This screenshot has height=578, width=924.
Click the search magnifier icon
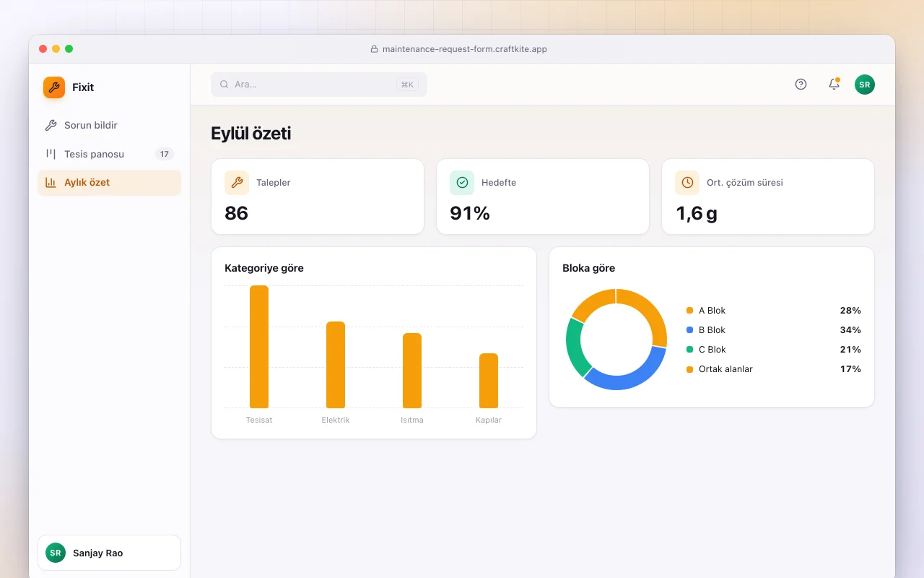225,85
